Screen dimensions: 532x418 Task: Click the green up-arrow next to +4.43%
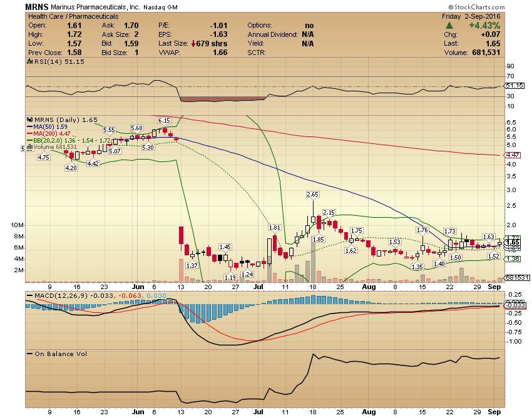(449, 26)
